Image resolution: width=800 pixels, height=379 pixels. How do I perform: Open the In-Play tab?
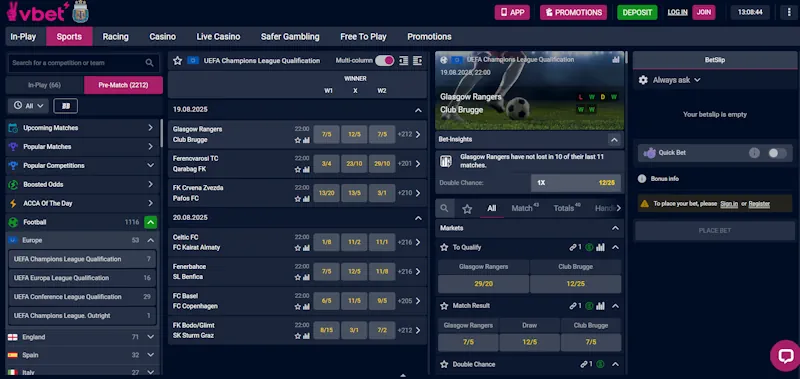coord(23,37)
